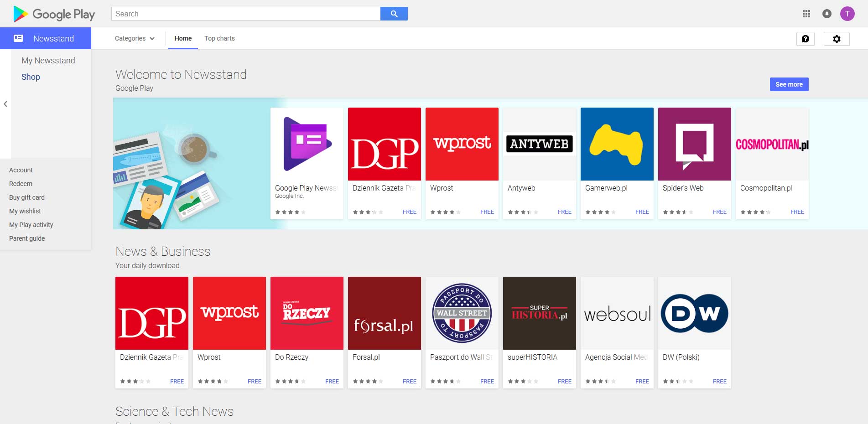This screenshot has width=868, height=424.
Task: Open the Redeem link
Action: coord(21,184)
